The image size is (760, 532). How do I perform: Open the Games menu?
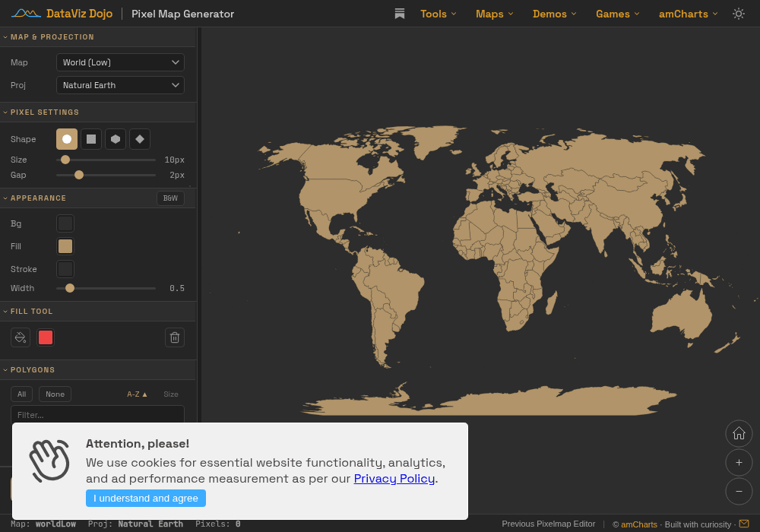617,14
